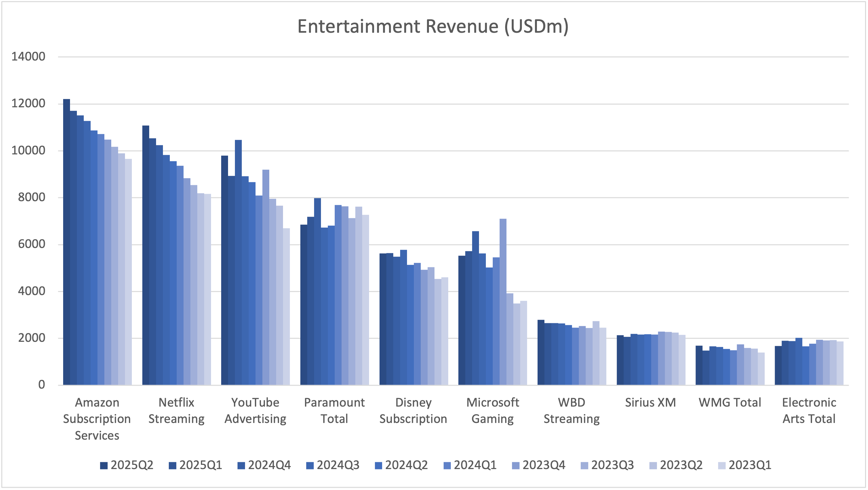The image size is (868, 490).
Task: Select Microsoft Gaming's 2024Q4 bar
Action: point(475,308)
